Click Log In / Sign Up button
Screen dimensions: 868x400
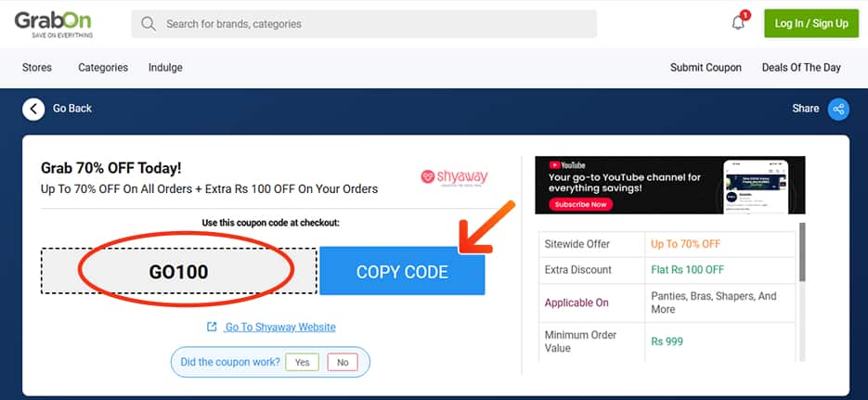pyautogui.click(x=811, y=23)
